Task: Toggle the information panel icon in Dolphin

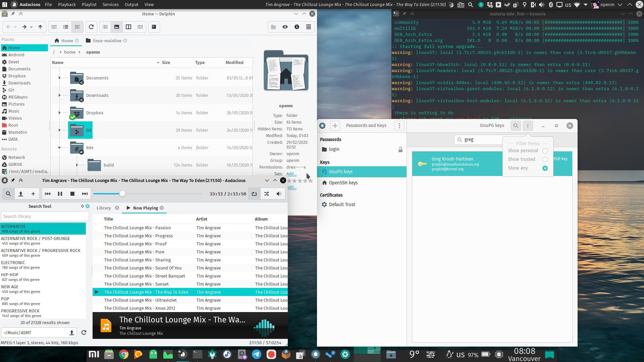Action: tap(297, 27)
